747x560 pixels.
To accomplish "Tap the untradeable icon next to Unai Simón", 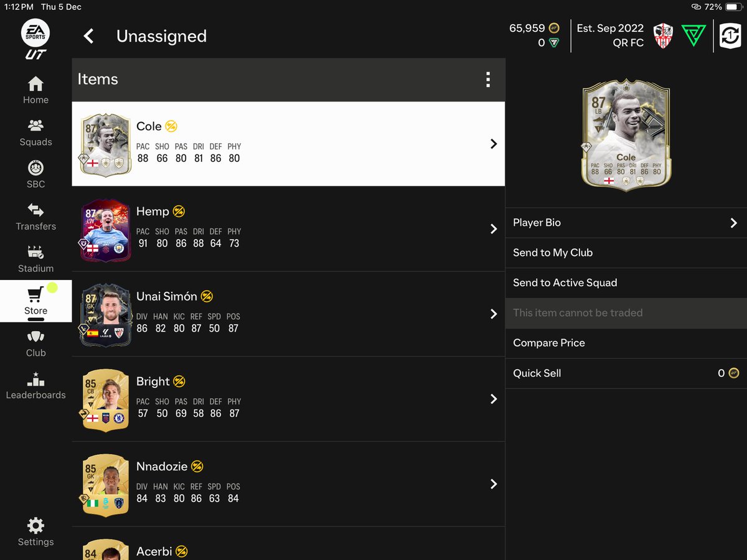I will tap(207, 297).
